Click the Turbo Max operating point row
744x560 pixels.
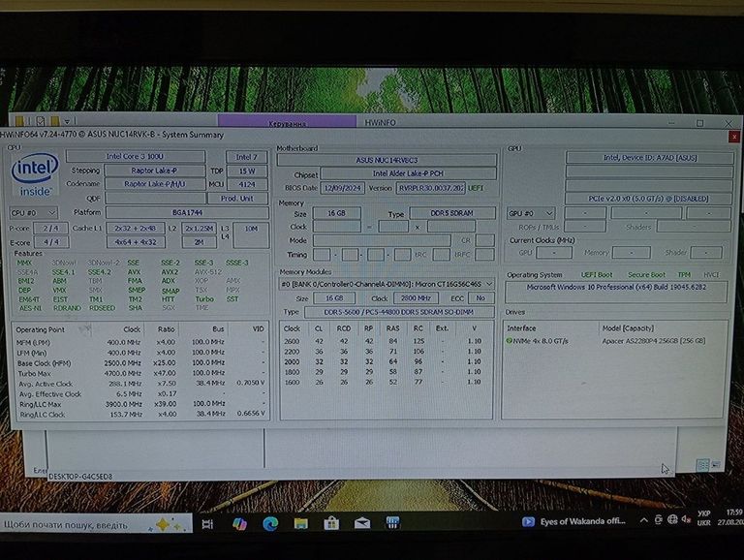140,373
